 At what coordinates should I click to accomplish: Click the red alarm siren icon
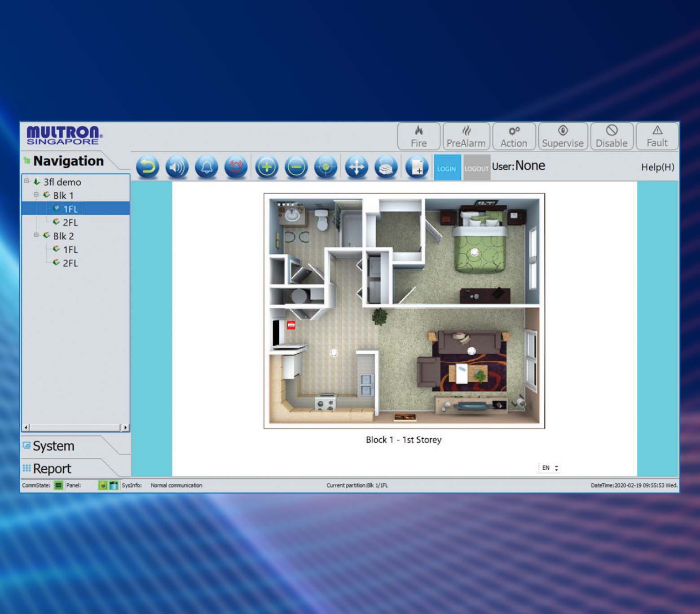coord(236,167)
